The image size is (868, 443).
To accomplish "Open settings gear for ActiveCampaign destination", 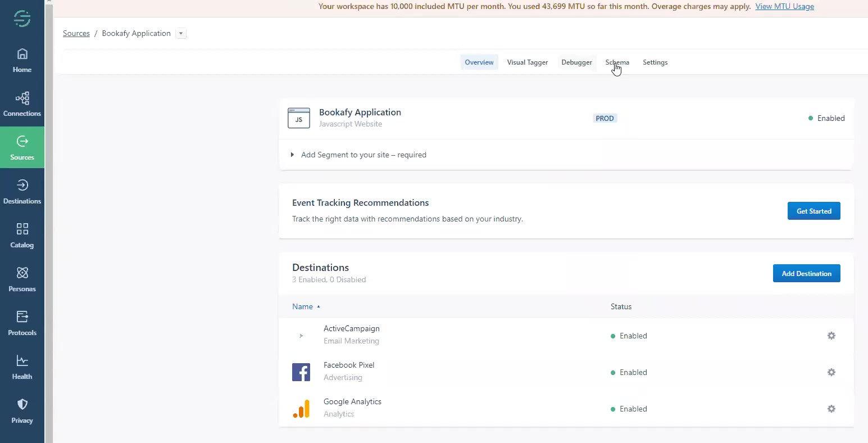I will [x=831, y=336].
